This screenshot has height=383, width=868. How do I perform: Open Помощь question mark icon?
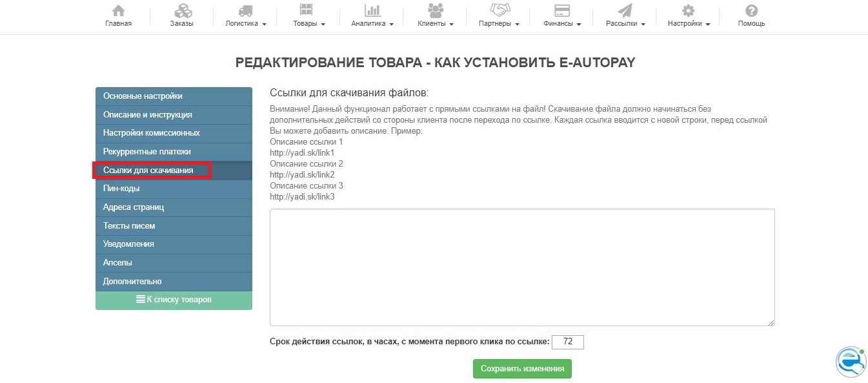click(x=751, y=11)
